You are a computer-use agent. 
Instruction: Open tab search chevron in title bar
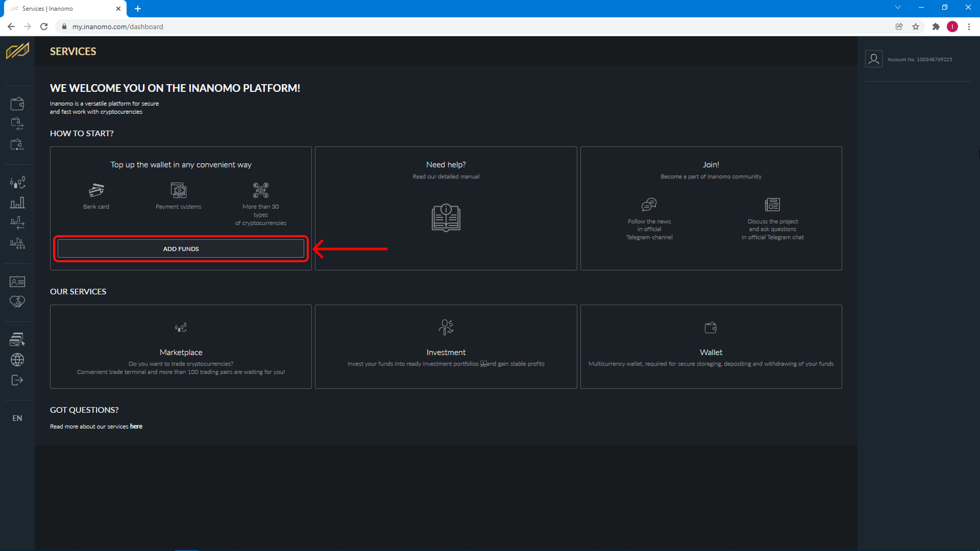pyautogui.click(x=898, y=7)
